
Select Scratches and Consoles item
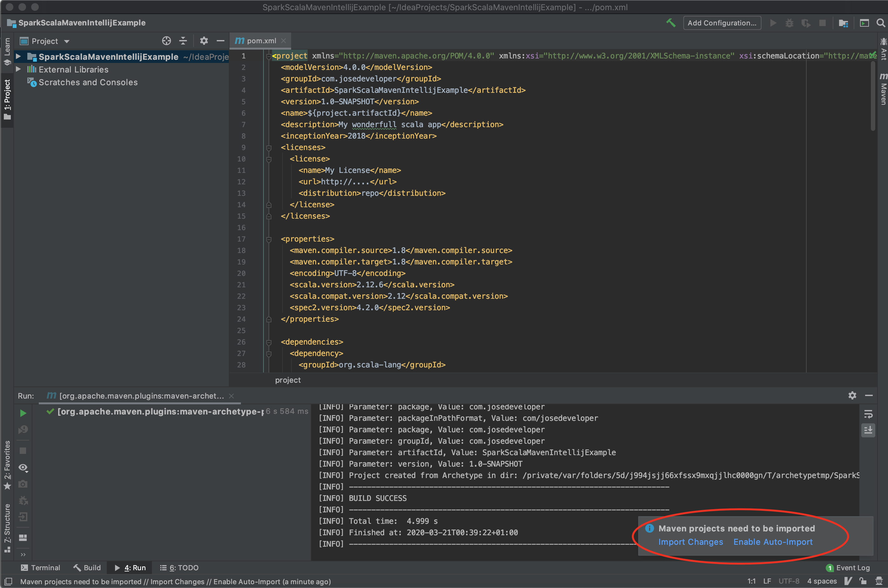click(88, 82)
